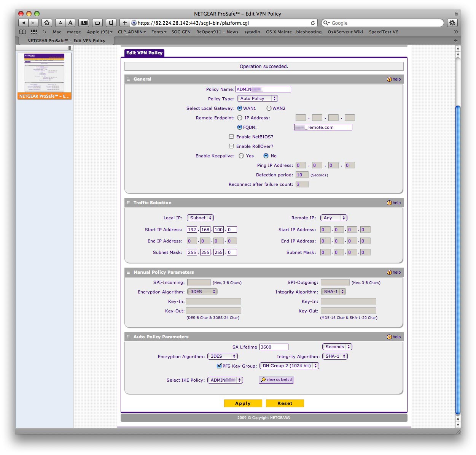This screenshot has height=455, width=476.
Task: Click the Reset button
Action: [x=285, y=403]
